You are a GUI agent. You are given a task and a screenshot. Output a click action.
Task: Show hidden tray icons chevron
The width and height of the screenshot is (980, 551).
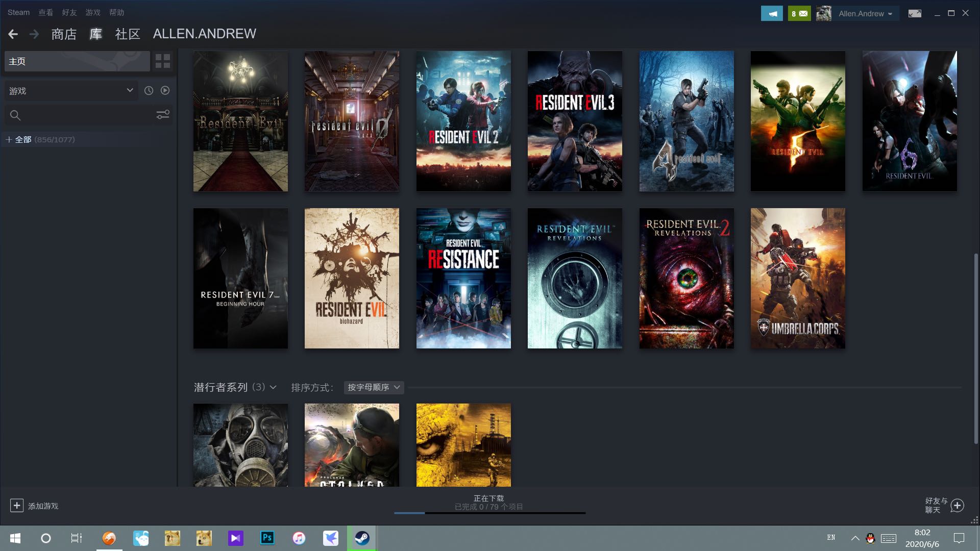point(855,538)
